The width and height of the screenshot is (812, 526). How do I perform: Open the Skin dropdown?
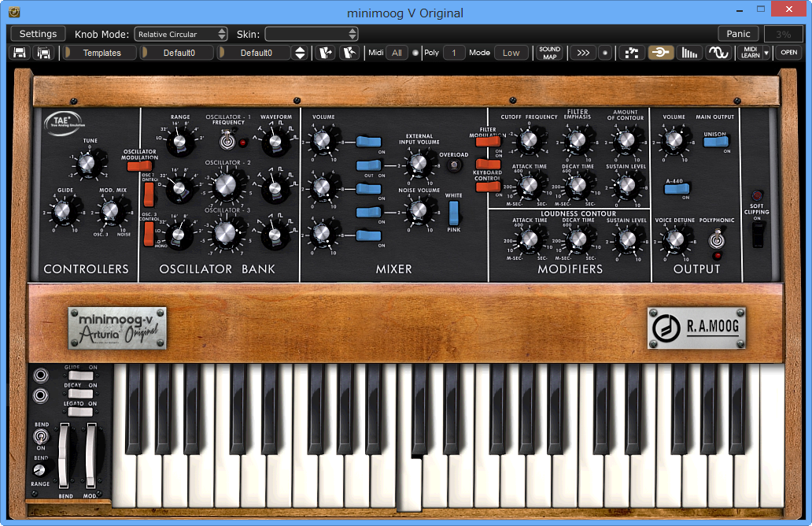pyautogui.click(x=312, y=34)
